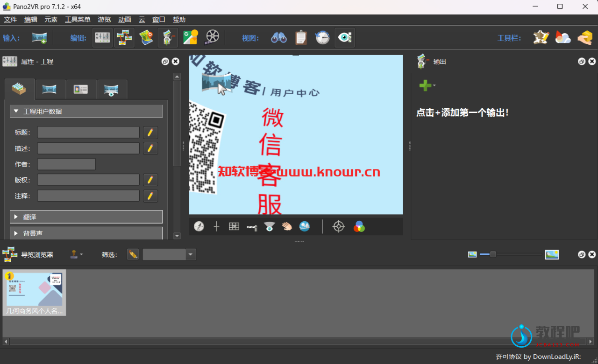Open the green plus add output dropdown
The height and width of the screenshot is (364, 598).
pyautogui.click(x=427, y=85)
